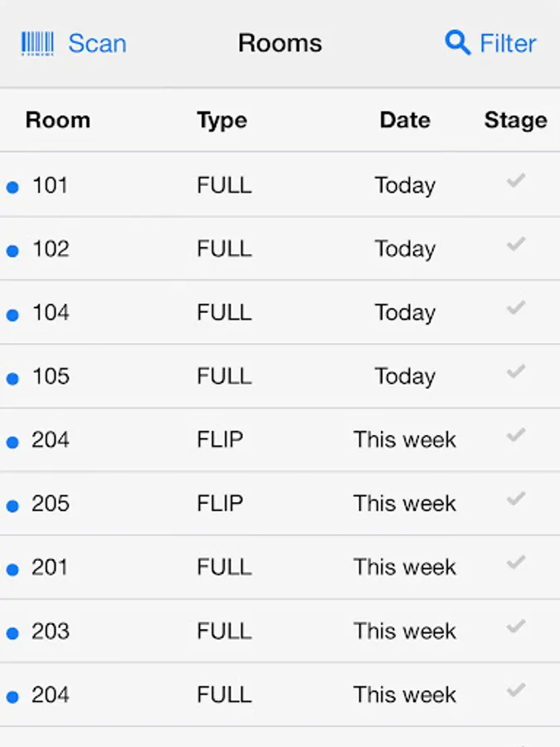Sort by the Room column header
This screenshot has height=747, width=560.
tap(57, 120)
